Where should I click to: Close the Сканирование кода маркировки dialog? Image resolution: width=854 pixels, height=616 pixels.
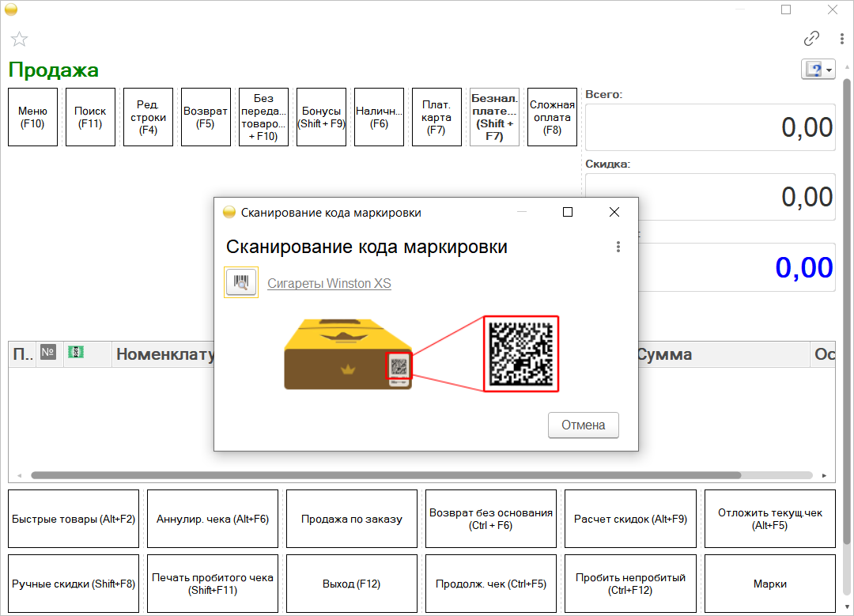pos(614,212)
